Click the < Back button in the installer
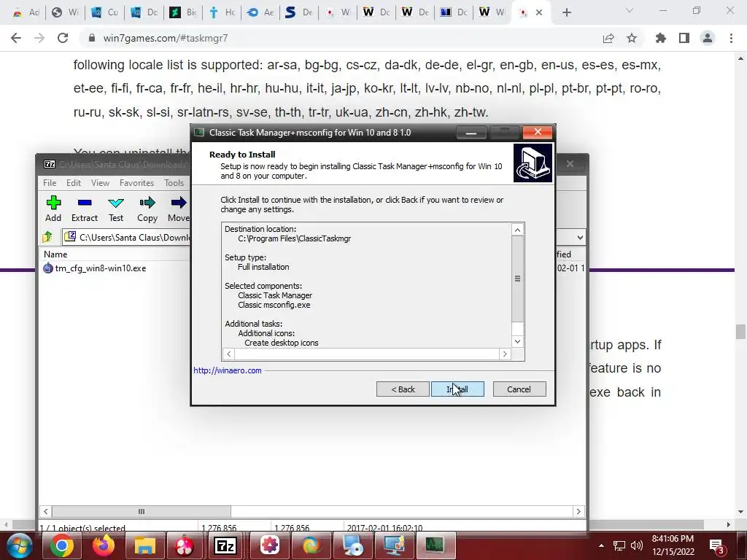The image size is (747, 560). pyautogui.click(x=403, y=389)
